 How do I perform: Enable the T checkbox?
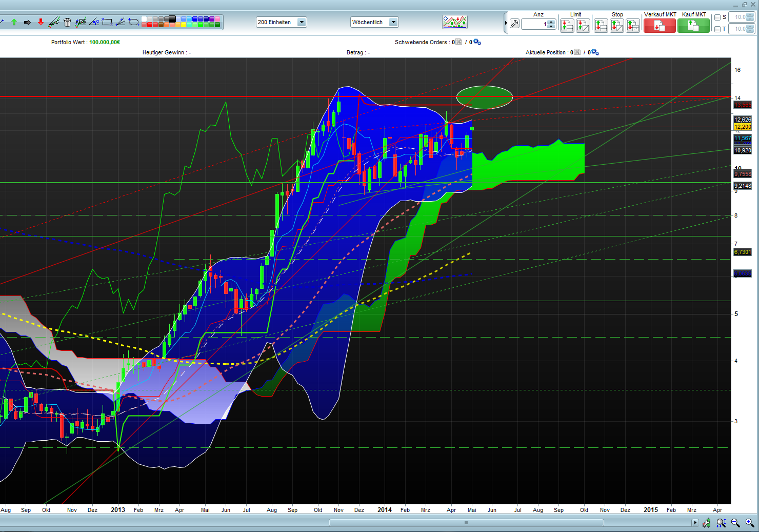click(717, 29)
